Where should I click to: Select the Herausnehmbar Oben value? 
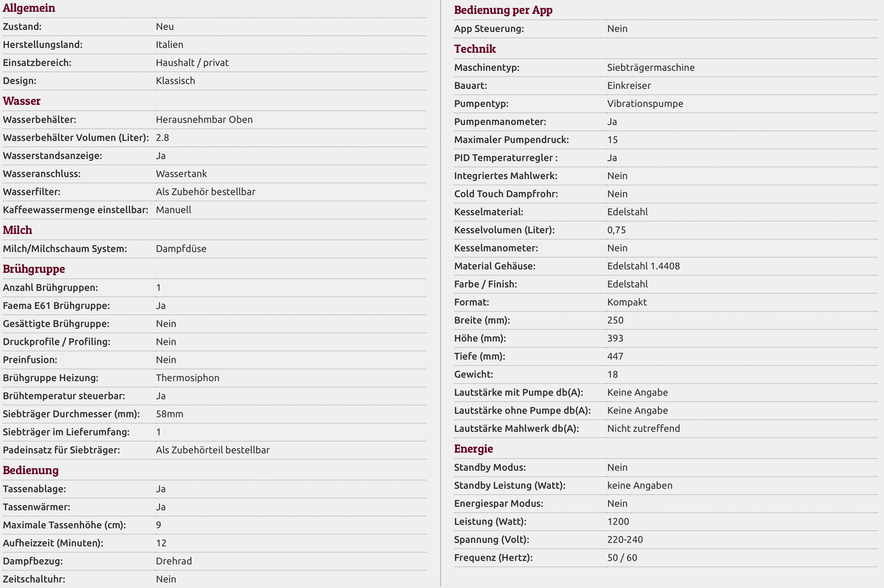pos(204,120)
